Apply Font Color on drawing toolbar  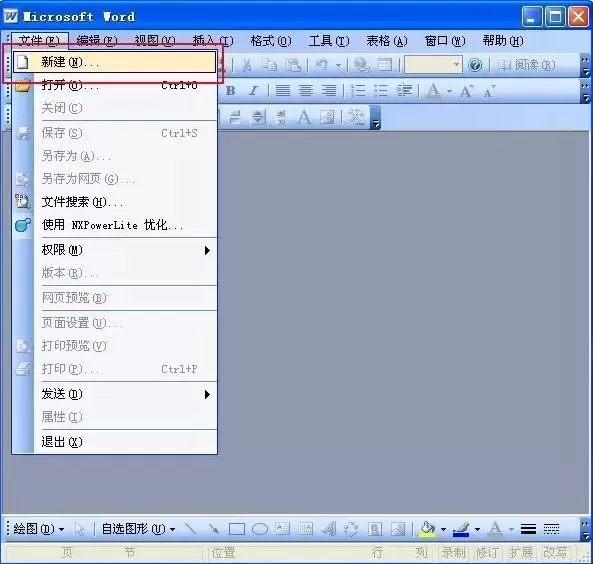click(495, 528)
